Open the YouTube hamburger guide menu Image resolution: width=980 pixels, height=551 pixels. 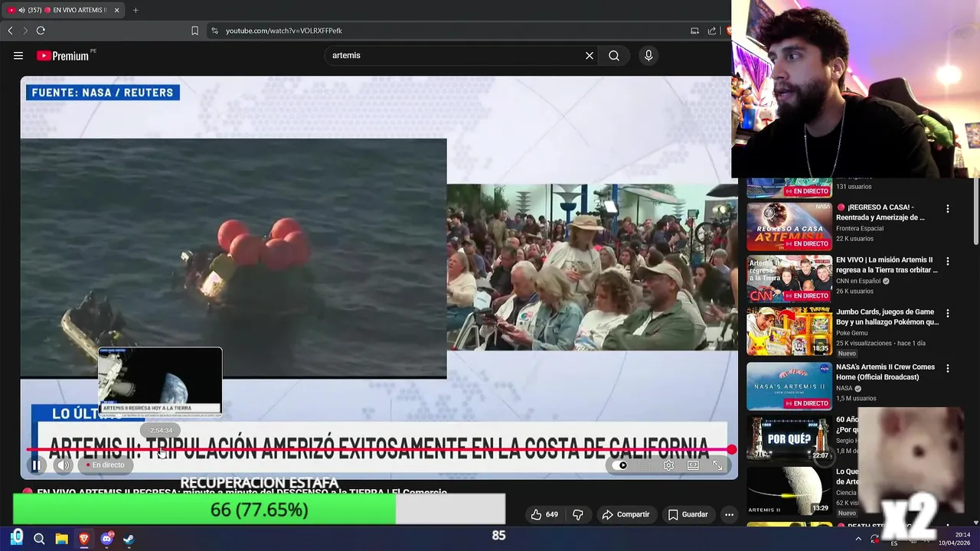[18, 55]
